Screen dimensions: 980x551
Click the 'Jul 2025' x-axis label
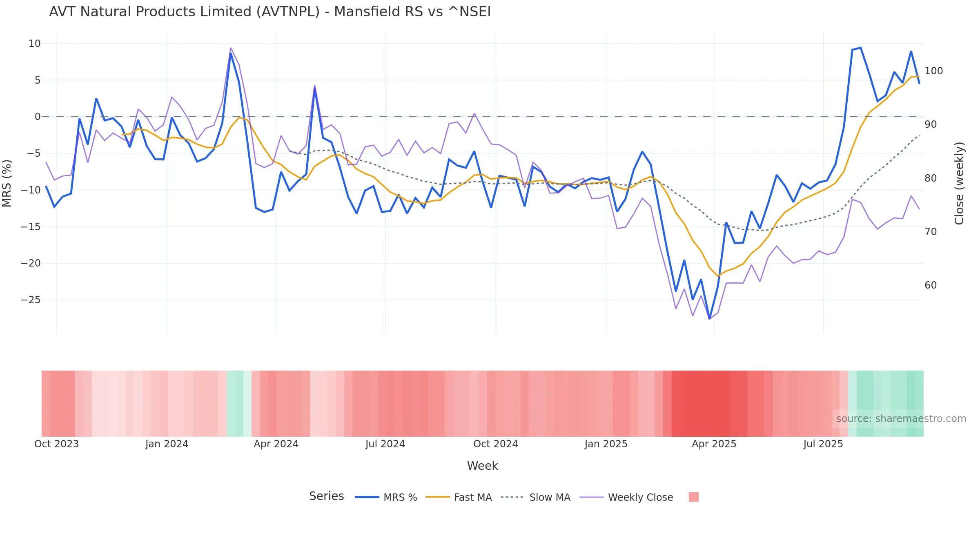(823, 444)
